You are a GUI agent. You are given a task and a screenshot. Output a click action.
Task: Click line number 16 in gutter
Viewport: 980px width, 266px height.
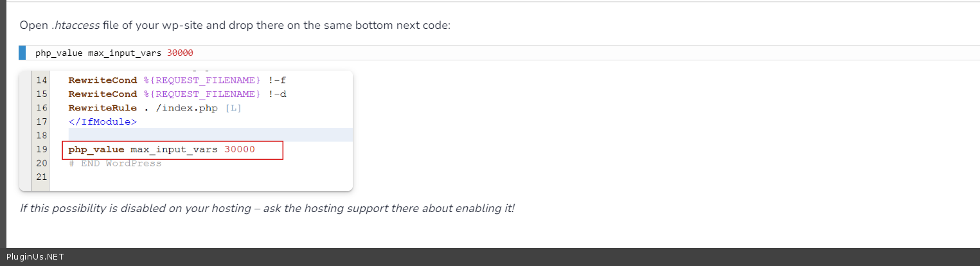(42, 108)
